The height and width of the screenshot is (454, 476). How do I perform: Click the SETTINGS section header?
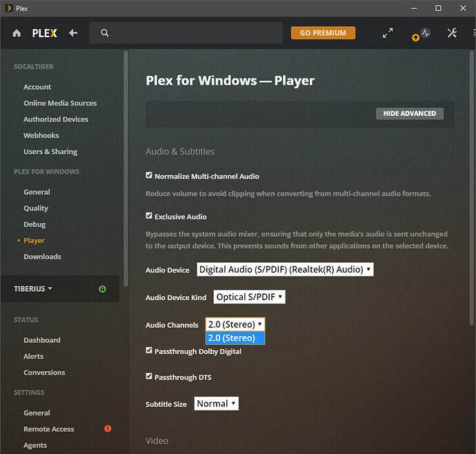pyautogui.click(x=29, y=393)
